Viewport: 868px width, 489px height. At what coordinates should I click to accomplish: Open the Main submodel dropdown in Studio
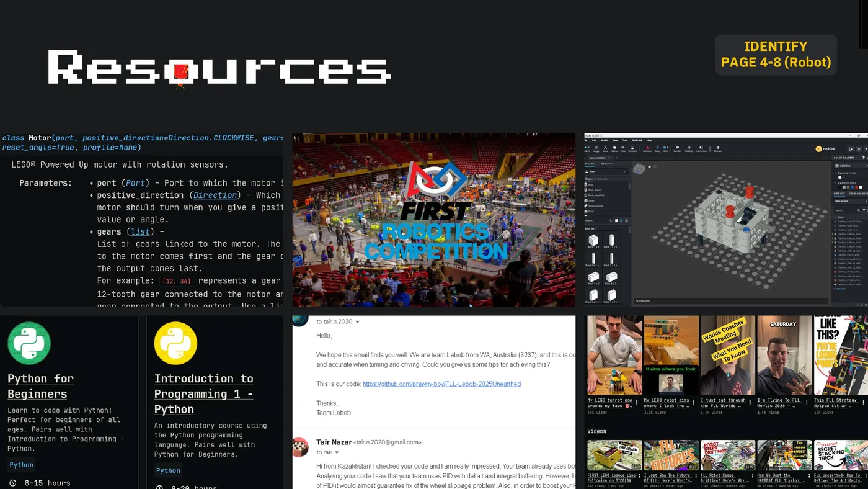click(606, 171)
